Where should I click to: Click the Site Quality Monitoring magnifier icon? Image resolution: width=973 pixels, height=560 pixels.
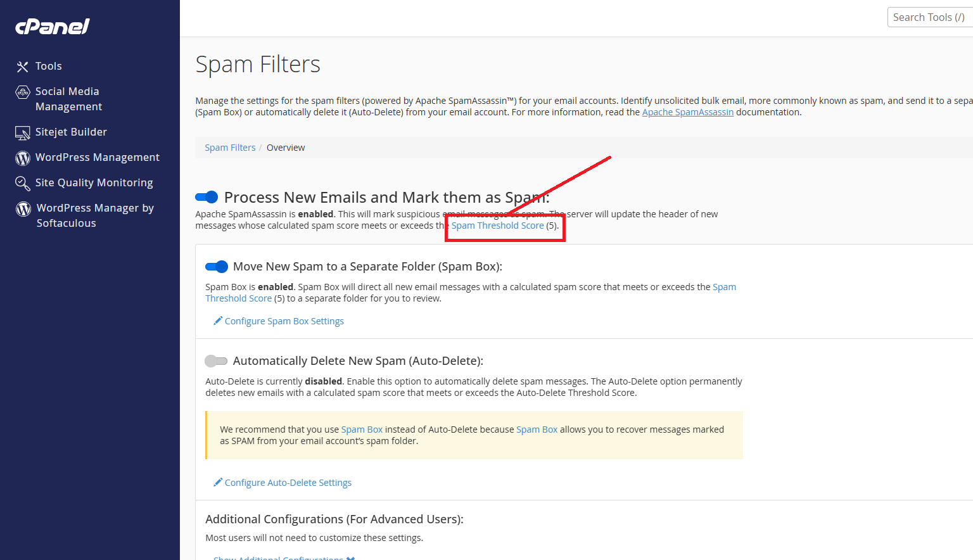(23, 183)
